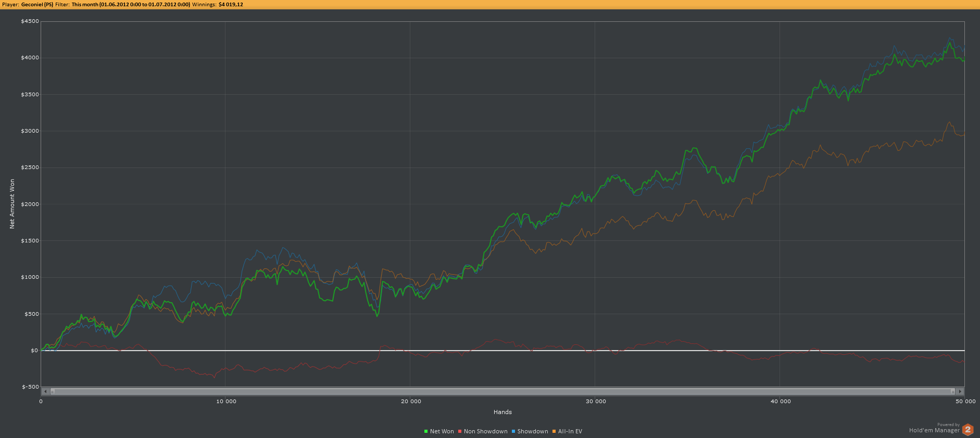Toggle the Non Showdown series label

pyautogui.click(x=485, y=431)
